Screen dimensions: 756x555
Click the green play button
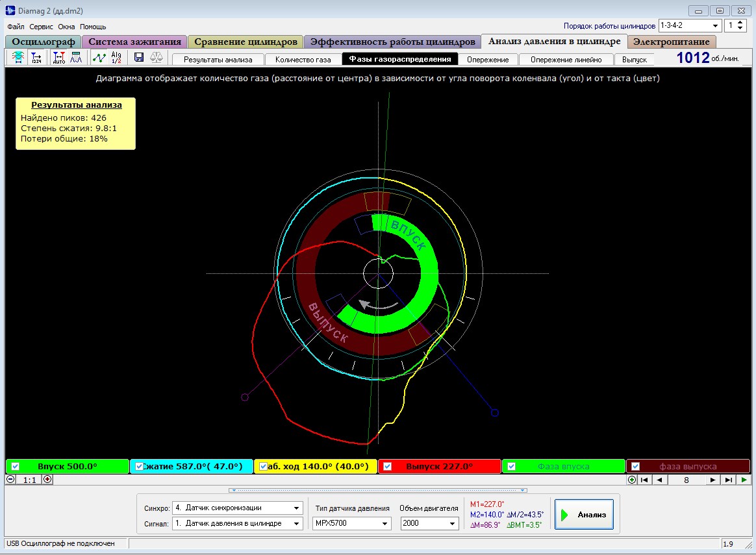pos(744,480)
